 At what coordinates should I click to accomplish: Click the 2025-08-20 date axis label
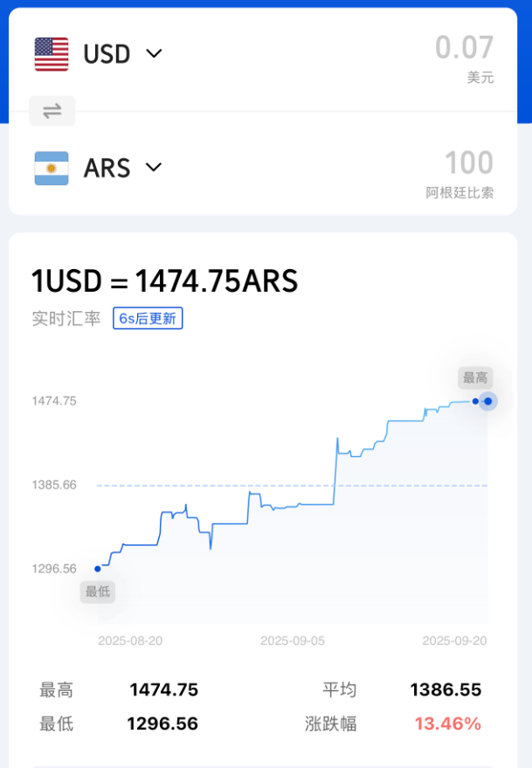130,640
